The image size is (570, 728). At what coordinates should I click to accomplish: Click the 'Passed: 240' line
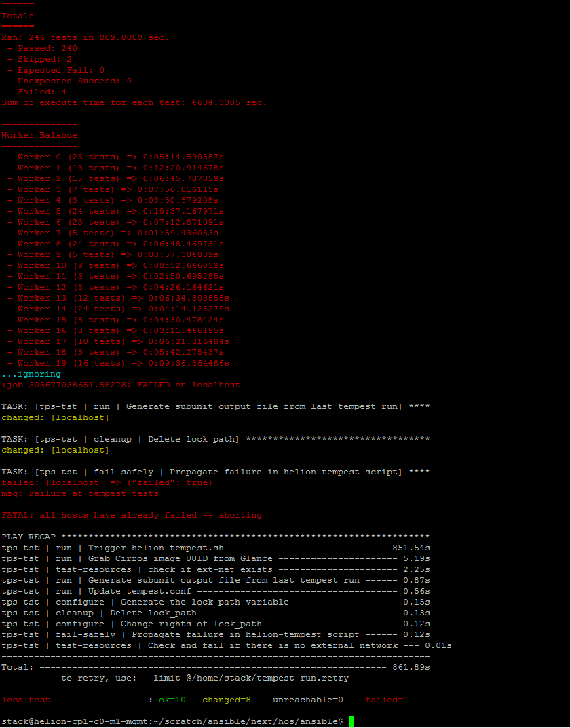coord(42,48)
